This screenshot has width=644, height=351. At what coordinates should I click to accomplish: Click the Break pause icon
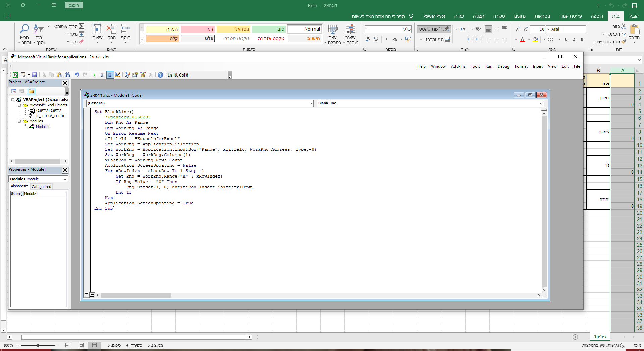pos(102,75)
